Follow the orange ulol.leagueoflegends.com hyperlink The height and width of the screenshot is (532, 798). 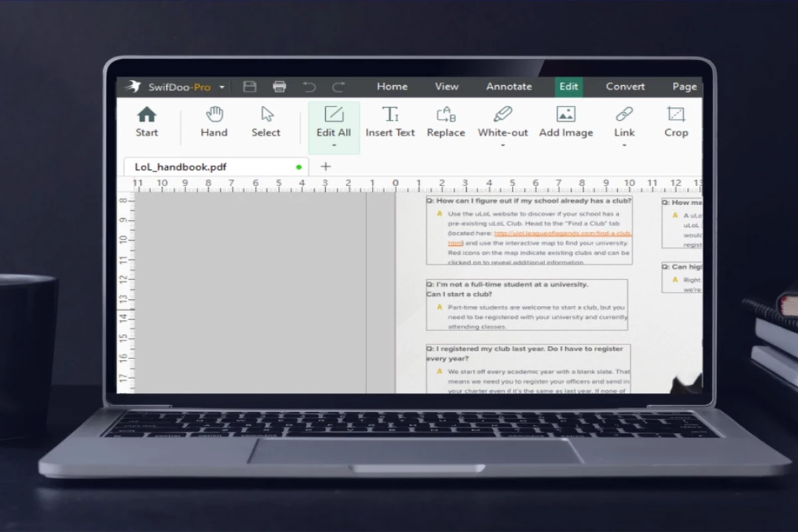click(x=562, y=233)
